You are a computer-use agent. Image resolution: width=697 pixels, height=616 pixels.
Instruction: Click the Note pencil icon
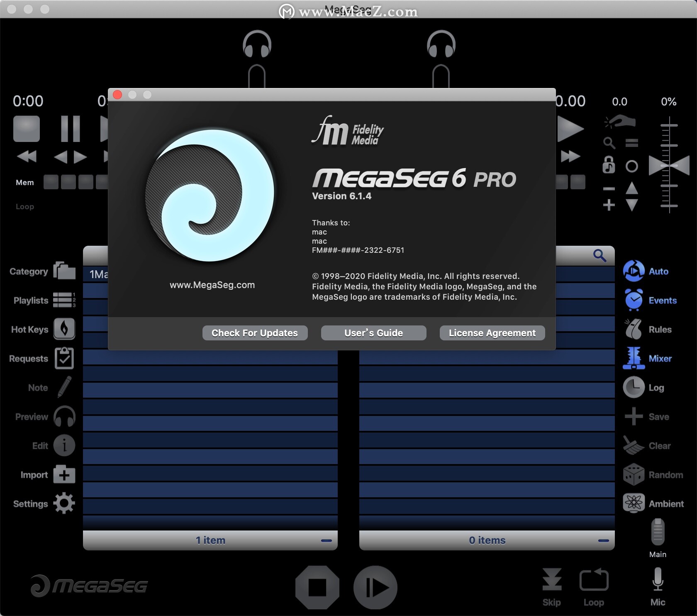[x=65, y=387]
